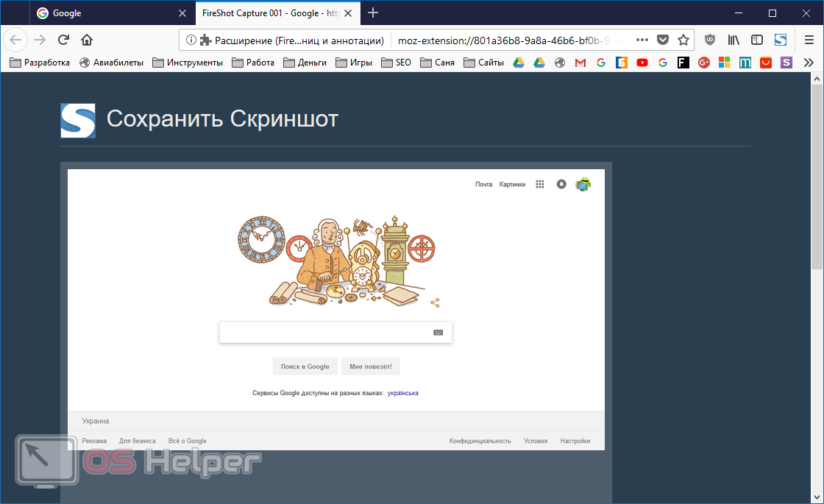Open the browser home page
The width and height of the screenshot is (824, 504).
[x=87, y=40]
